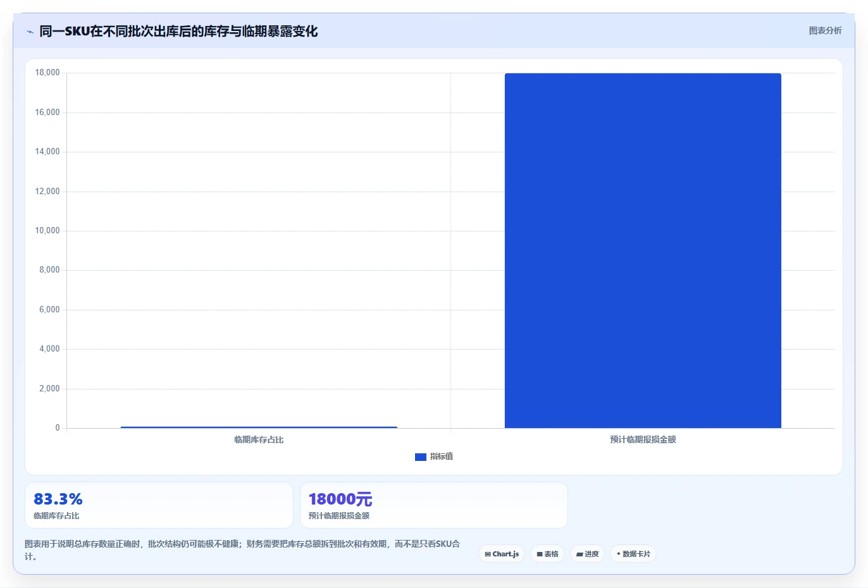The image size is (868, 588).
Task: Click the 图表分析 label in the header
Action: pyautogui.click(x=825, y=30)
